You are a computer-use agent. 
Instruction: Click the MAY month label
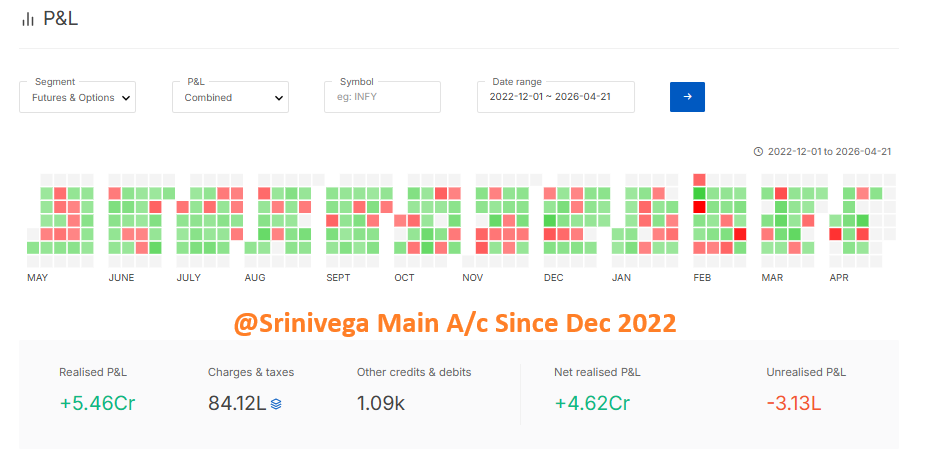[38, 278]
